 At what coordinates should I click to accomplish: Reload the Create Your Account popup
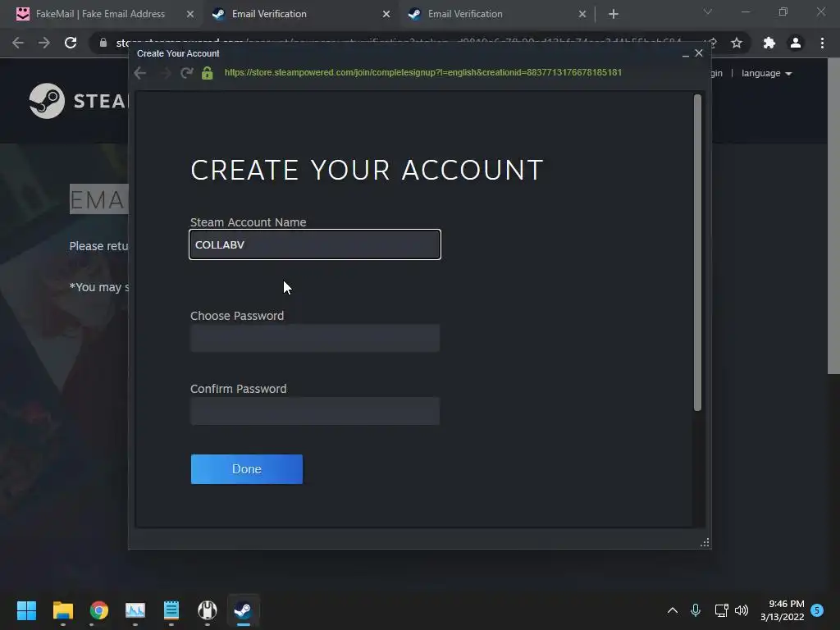coord(186,73)
